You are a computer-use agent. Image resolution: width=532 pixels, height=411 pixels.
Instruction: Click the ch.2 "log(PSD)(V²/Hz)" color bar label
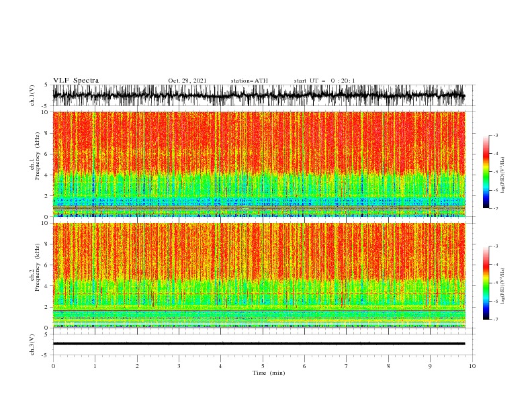[x=503, y=286]
